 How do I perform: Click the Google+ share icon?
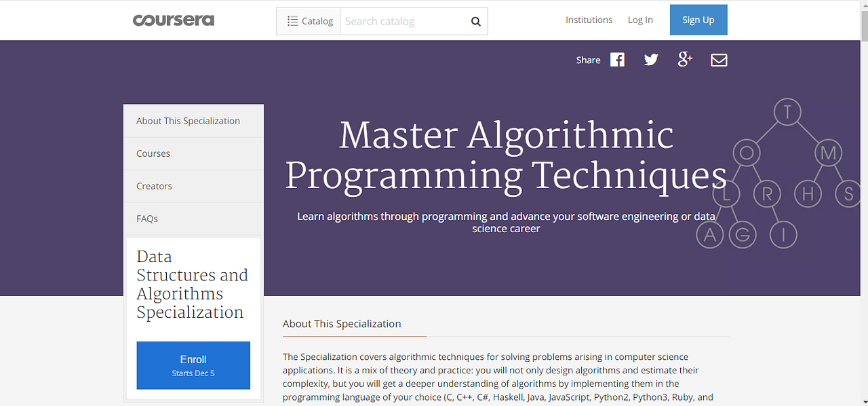pos(685,59)
